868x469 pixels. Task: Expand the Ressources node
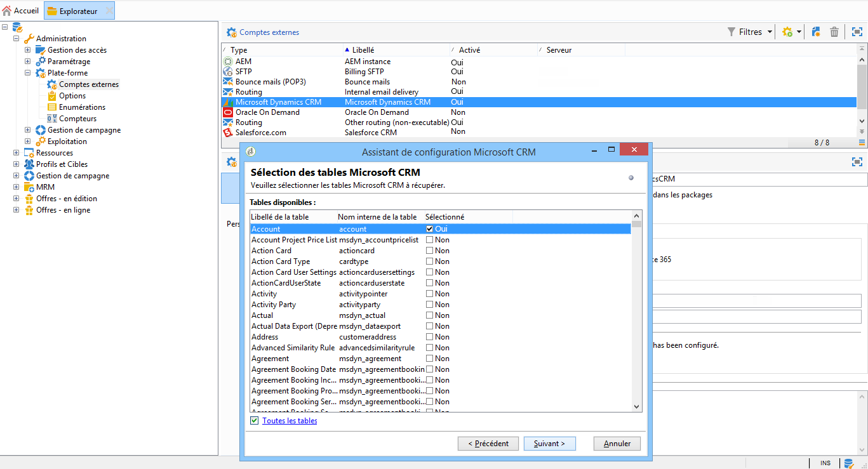click(17, 153)
